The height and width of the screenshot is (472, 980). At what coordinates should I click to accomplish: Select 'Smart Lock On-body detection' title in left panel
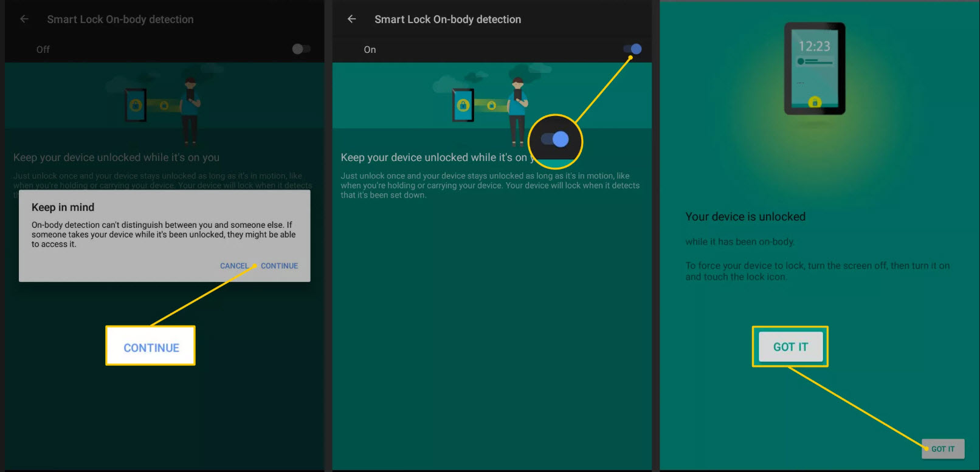pyautogui.click(x=120, y=19)
